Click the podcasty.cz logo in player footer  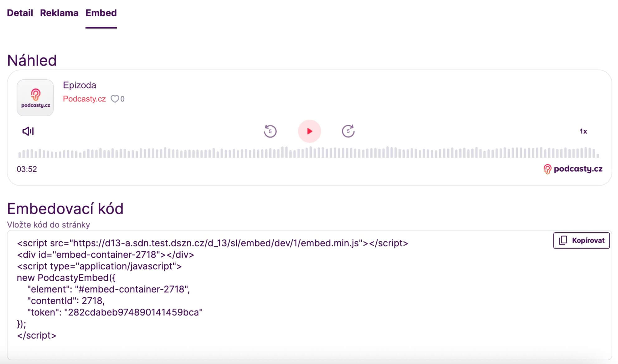pyautogui.click(x=573, y=169)
